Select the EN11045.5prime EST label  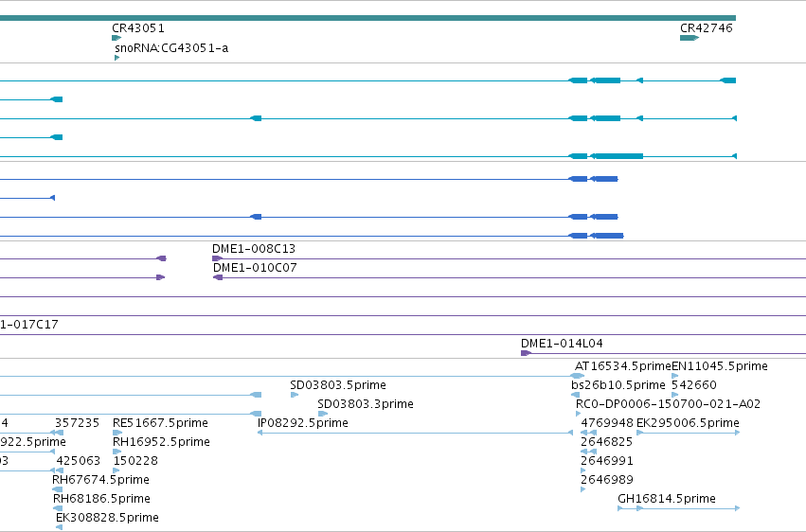[720, 366]
